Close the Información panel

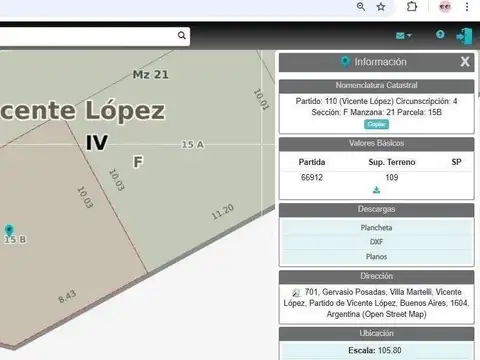click(x=465, y=62)
